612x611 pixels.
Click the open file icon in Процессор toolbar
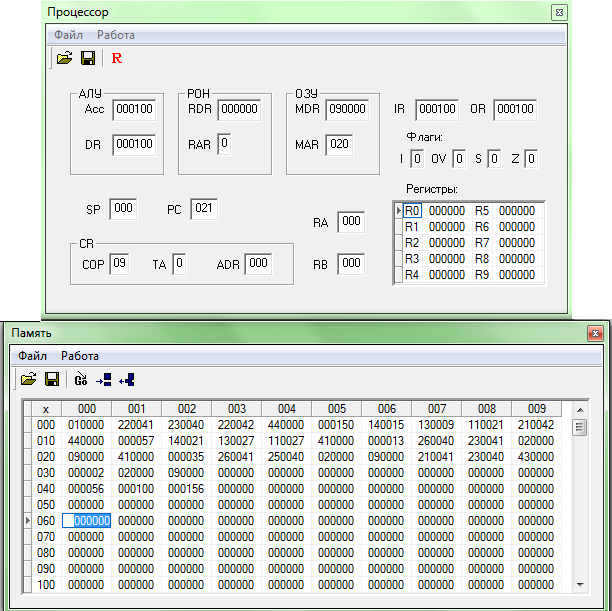coord(64,58)
